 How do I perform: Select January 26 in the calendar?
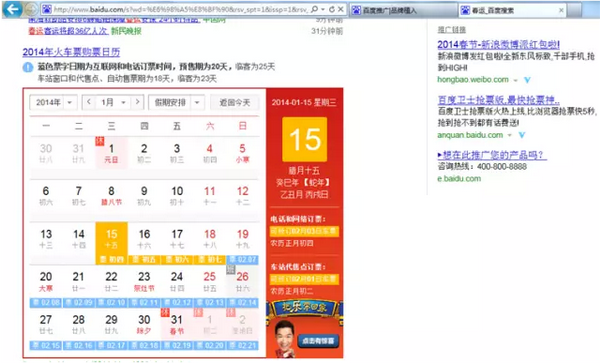[242, 281]
